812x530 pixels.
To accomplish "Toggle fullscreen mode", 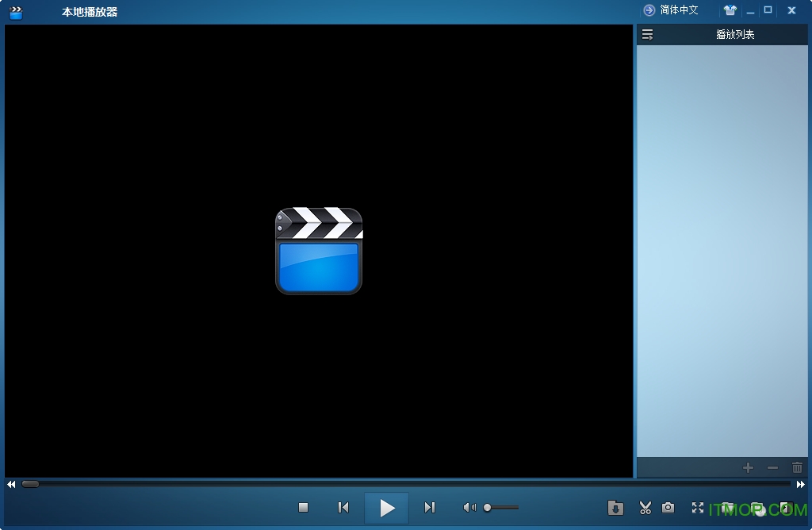I will coord(698,508).
